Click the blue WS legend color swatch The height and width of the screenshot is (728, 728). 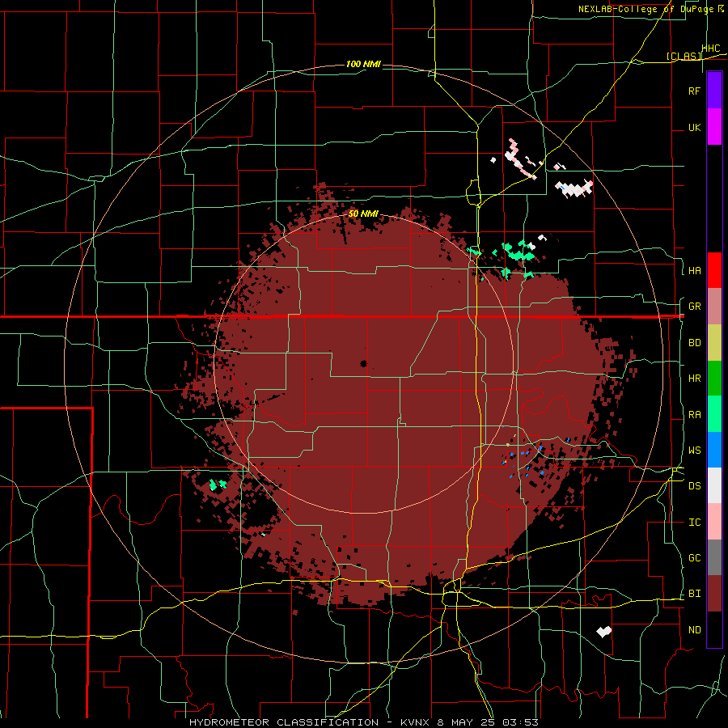714,450
